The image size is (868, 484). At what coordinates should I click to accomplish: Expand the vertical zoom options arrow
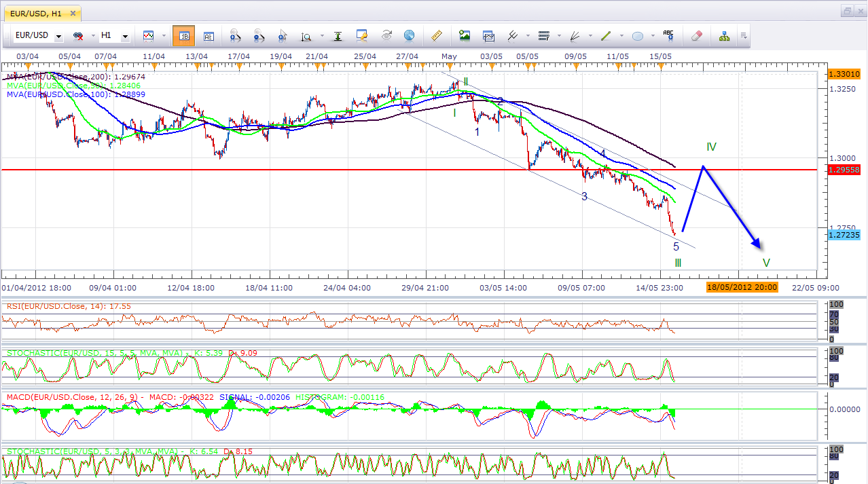[x=321, y=36]
